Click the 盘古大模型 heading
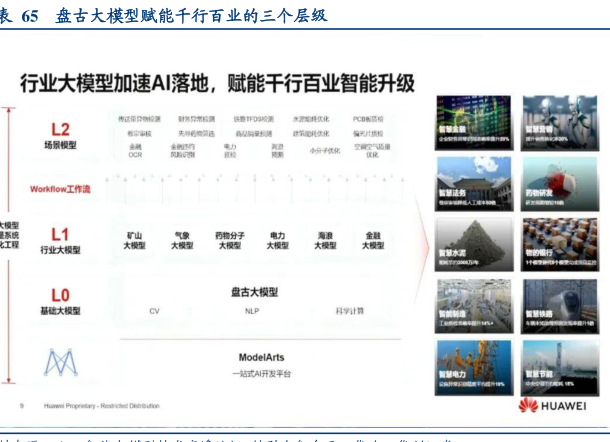 click(x=252, y=292)
